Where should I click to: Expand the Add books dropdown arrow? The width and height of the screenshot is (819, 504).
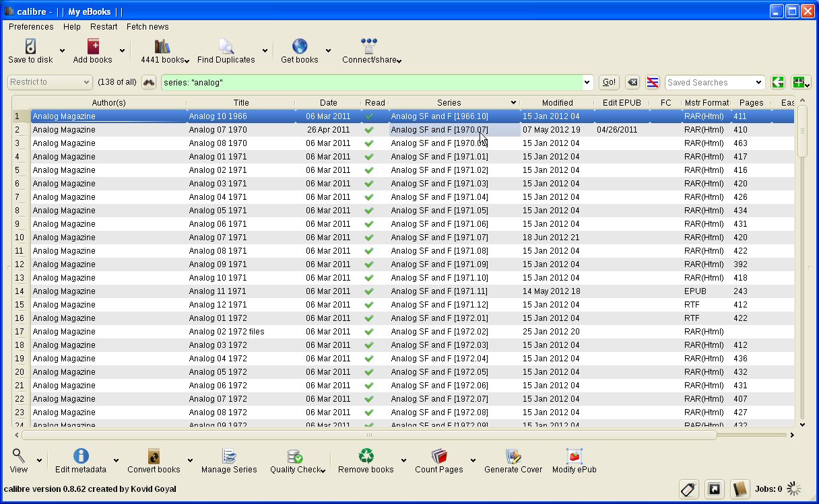pyautogui.click(x=122, y=50)
